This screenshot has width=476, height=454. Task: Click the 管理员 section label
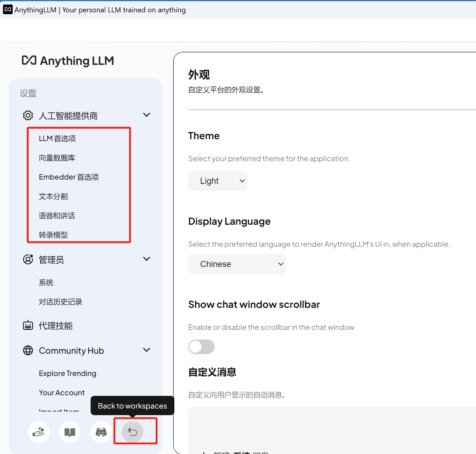51,260
